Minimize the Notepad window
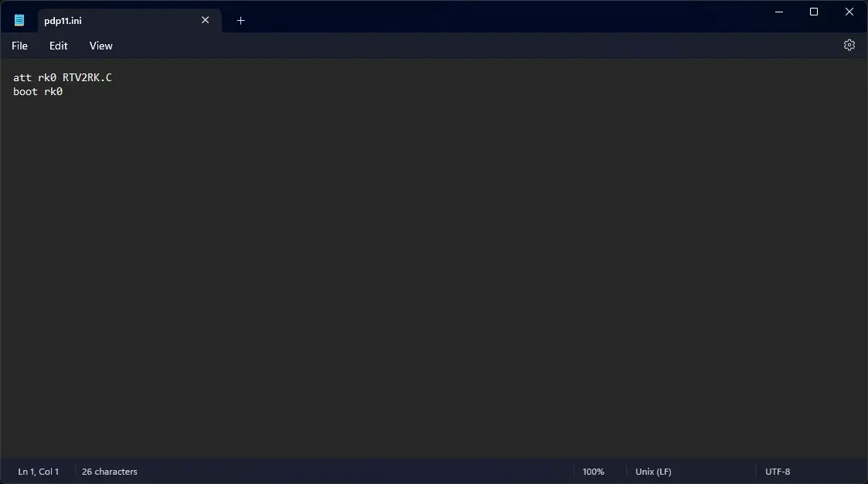 tap(779, 12)
